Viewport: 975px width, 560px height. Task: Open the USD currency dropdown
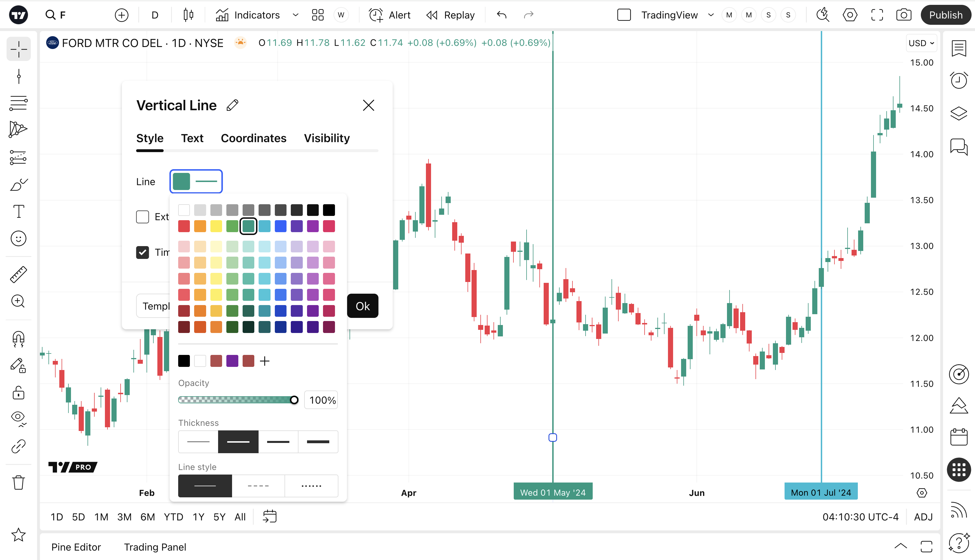[921, 43]
